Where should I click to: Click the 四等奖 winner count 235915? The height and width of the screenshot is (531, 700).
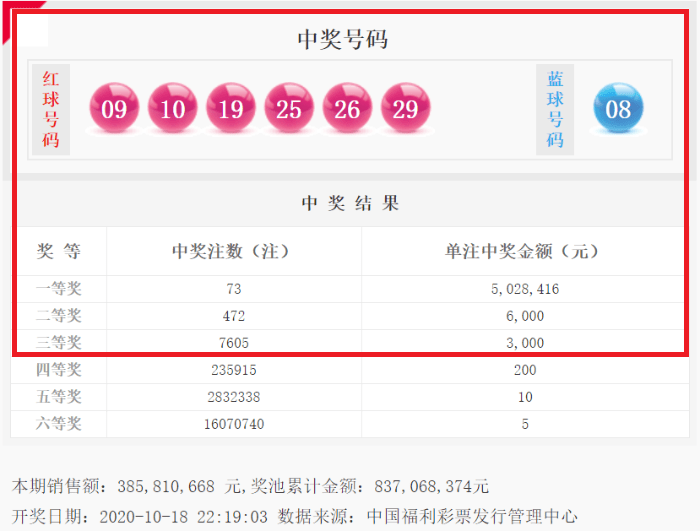(x=234, y=370)
